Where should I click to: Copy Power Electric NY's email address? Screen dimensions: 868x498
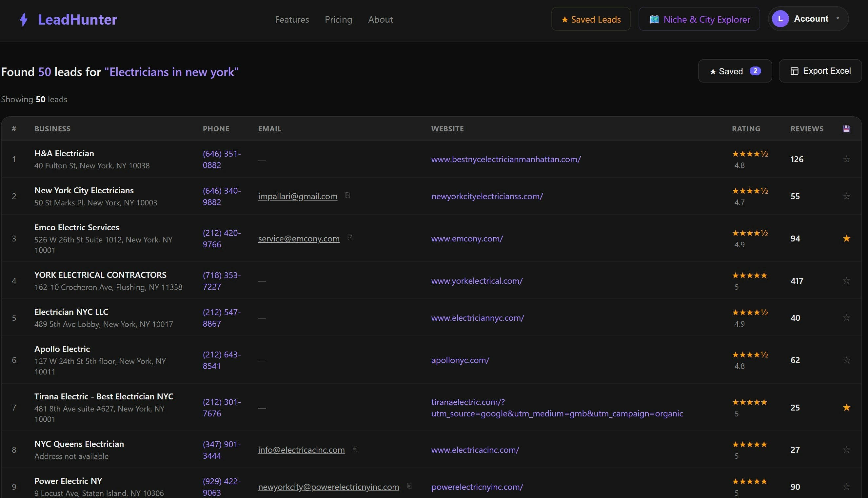click(408, 486)
